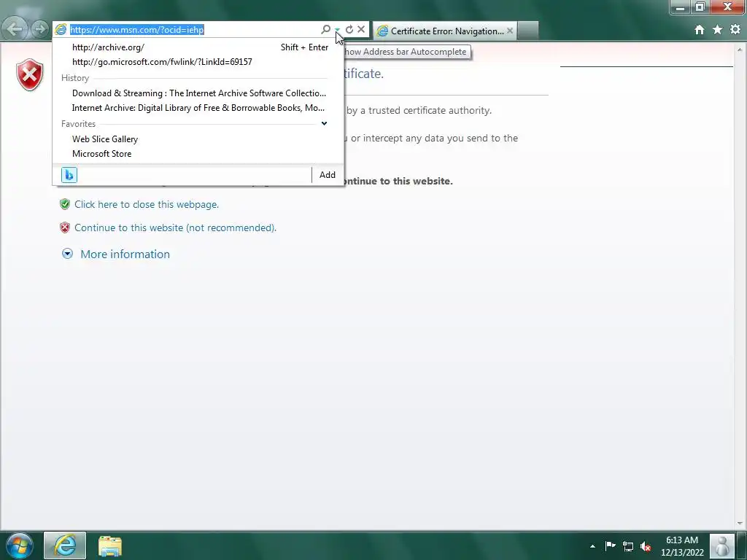Open Download & Streaming history entry

pos(198,93)
